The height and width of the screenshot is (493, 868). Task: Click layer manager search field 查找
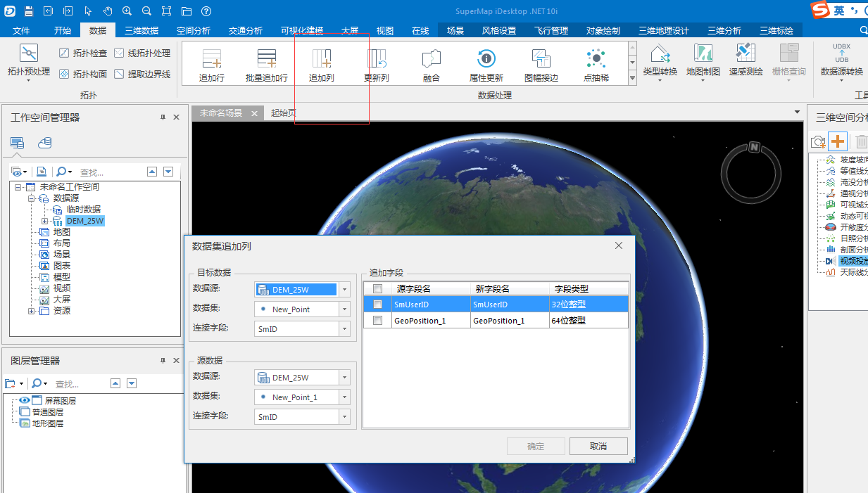(x=80, y=384)
